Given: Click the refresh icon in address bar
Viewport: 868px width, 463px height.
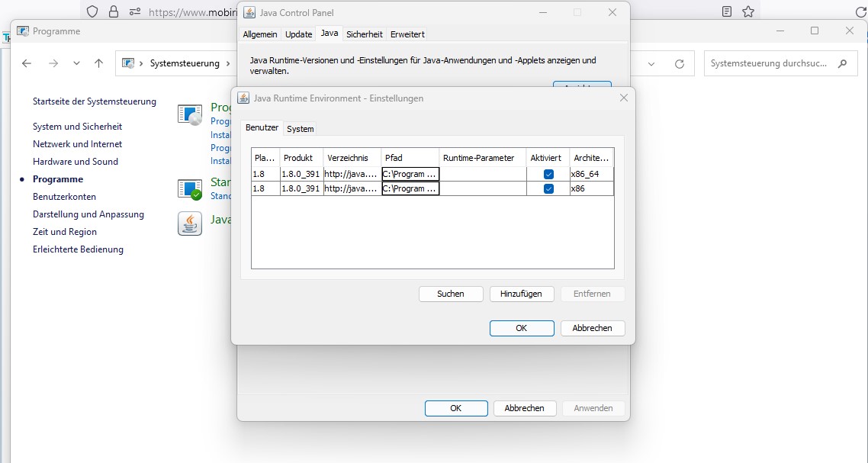Looking at the screenshot, I should tap(679, 64).
